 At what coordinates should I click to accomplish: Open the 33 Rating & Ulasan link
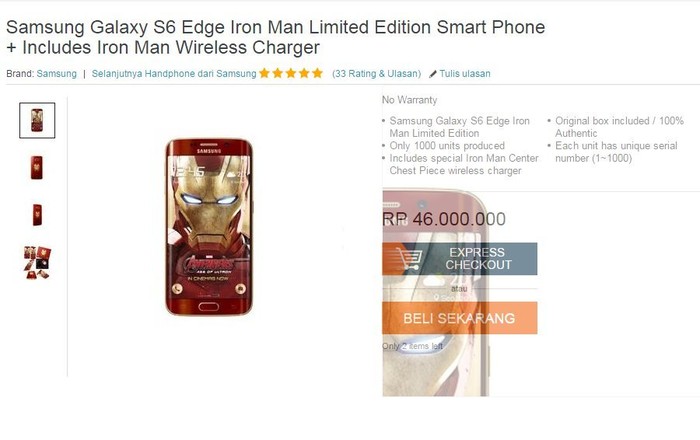pyautogui.click(x=376, y=74)
